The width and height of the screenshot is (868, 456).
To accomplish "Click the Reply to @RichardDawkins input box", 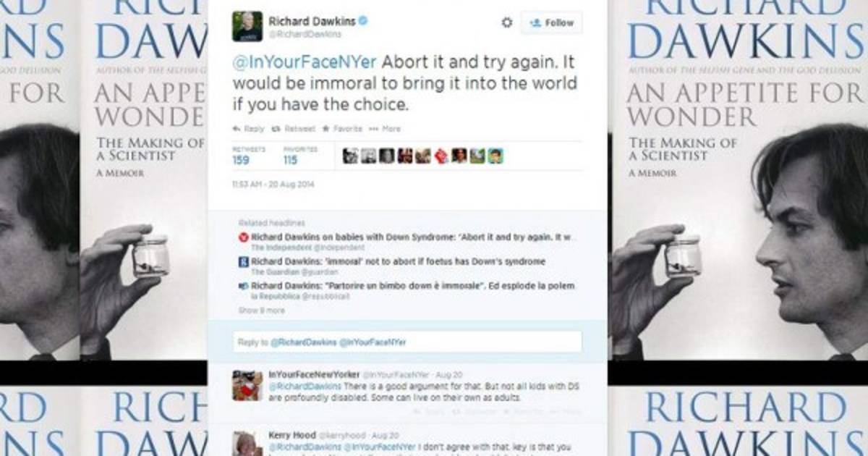I will pyautogui.click(x=407, y=342).
